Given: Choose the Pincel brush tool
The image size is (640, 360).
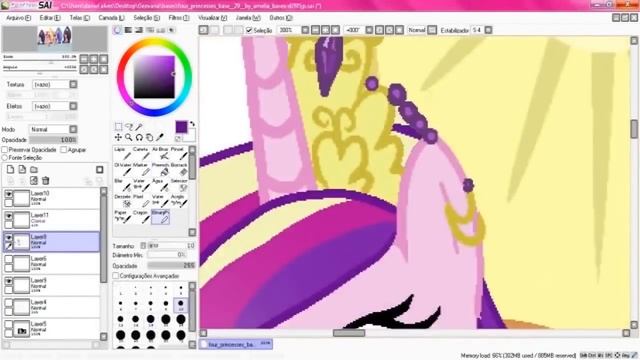Looking at the screenshot, I should pyautogui.click(x=179, y=154).
